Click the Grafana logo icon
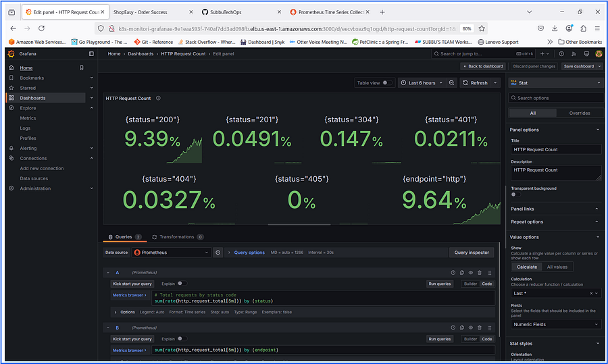Viewport: 608px width, 364px height. tap(11, 54)
